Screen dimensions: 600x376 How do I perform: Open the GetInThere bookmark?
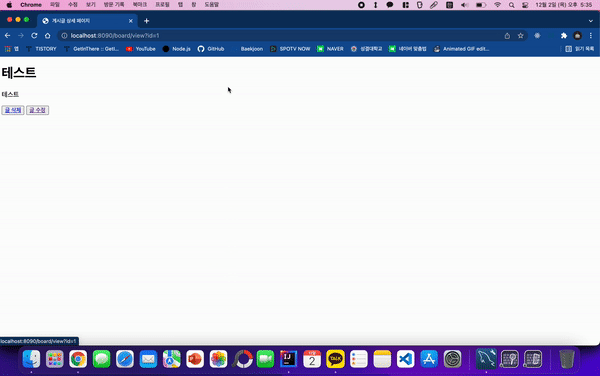[x=91, y=49]
